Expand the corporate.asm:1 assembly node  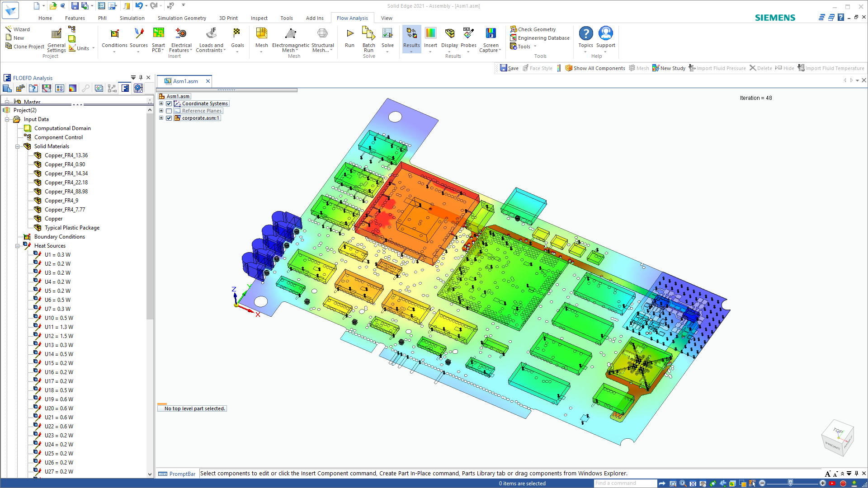(x=161, y=118)
